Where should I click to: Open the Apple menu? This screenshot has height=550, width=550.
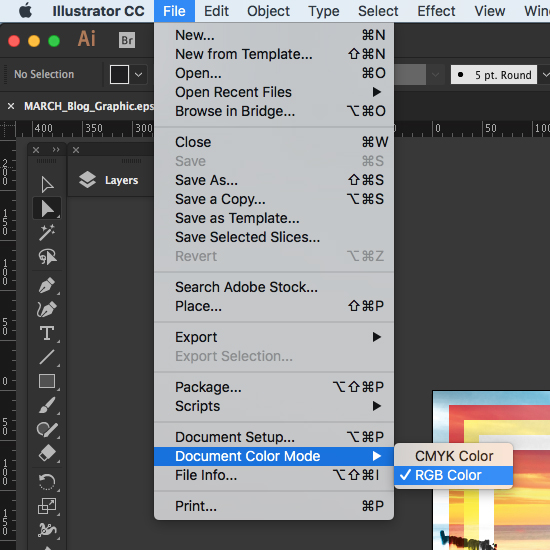coord(25,11)
